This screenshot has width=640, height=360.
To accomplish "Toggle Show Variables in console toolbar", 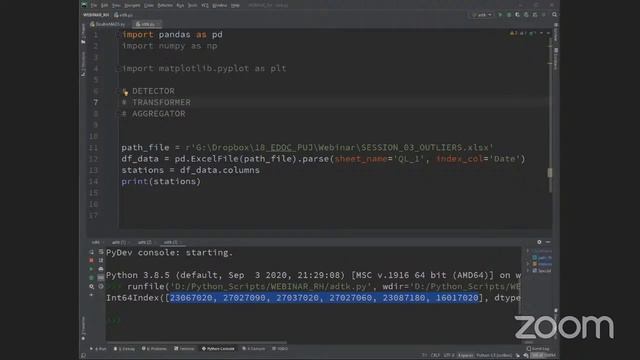I will [x=101, y=278].
